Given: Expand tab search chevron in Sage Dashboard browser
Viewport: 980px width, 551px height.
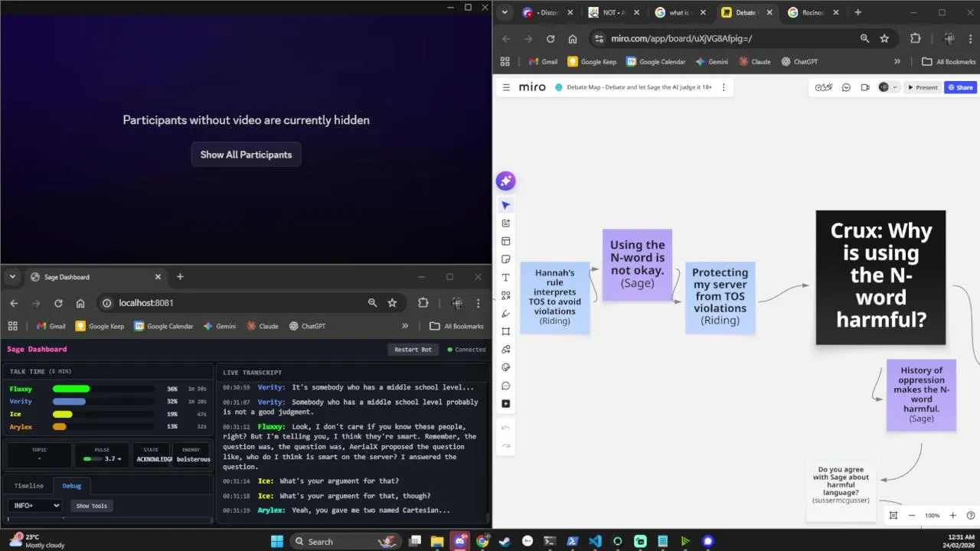Looking at the screenshot, I should [x=12, y=277].
